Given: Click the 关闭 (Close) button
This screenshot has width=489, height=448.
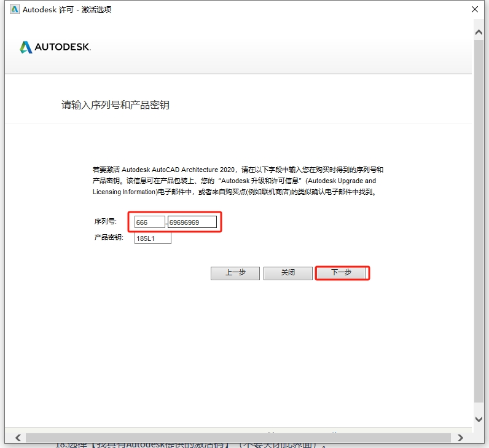Looking at the screenshot, I should 288,273.
